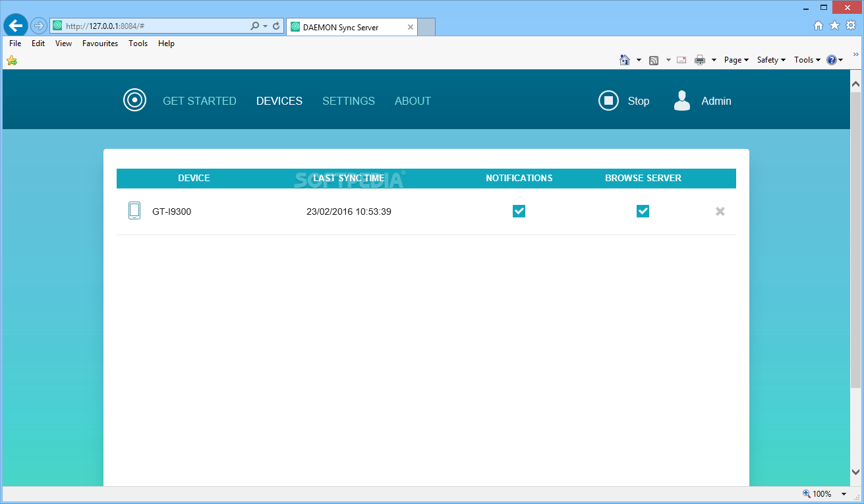Screen dimensions: 864x504
Task: Open the Admin user profile icon
Action: pos(682,101)
